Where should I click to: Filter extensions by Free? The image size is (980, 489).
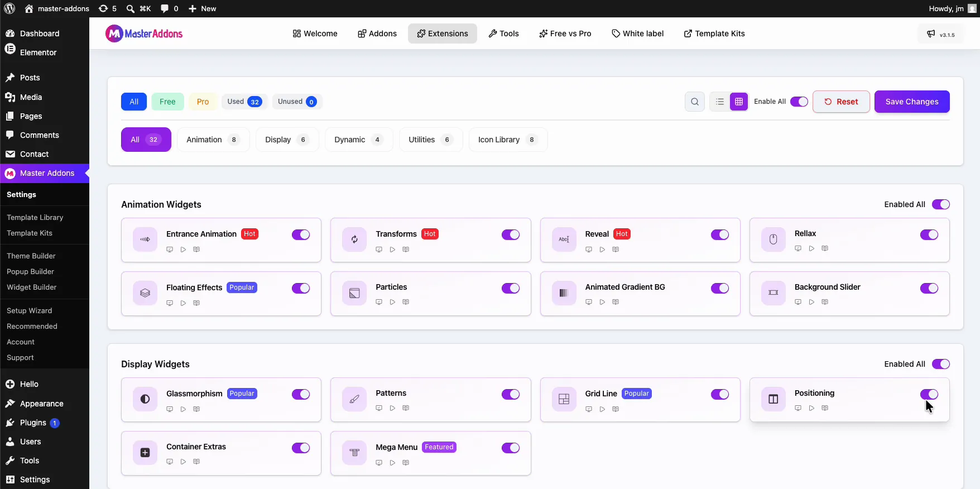point(167,102)
